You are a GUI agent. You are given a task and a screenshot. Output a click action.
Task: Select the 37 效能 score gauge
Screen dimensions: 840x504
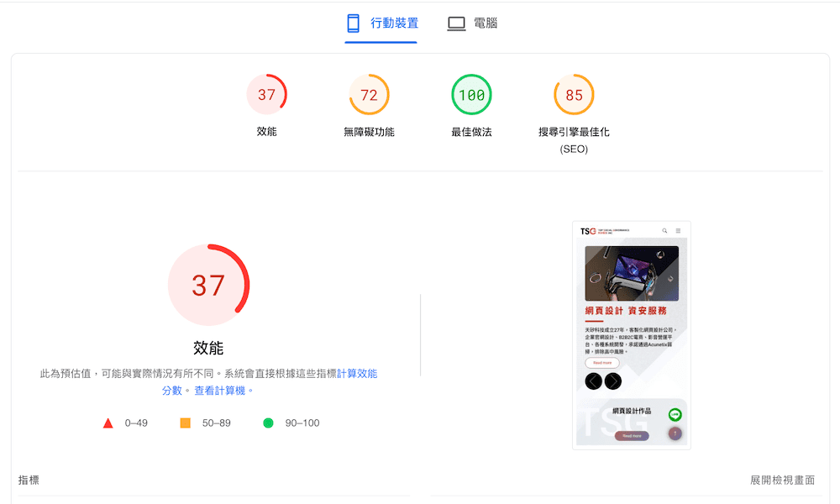[267, 94]
